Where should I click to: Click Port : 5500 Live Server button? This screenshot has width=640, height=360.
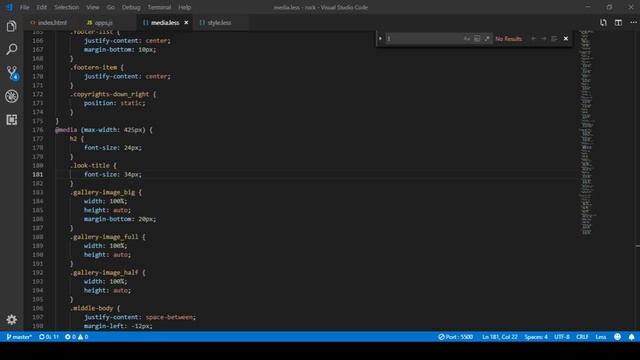456,337
